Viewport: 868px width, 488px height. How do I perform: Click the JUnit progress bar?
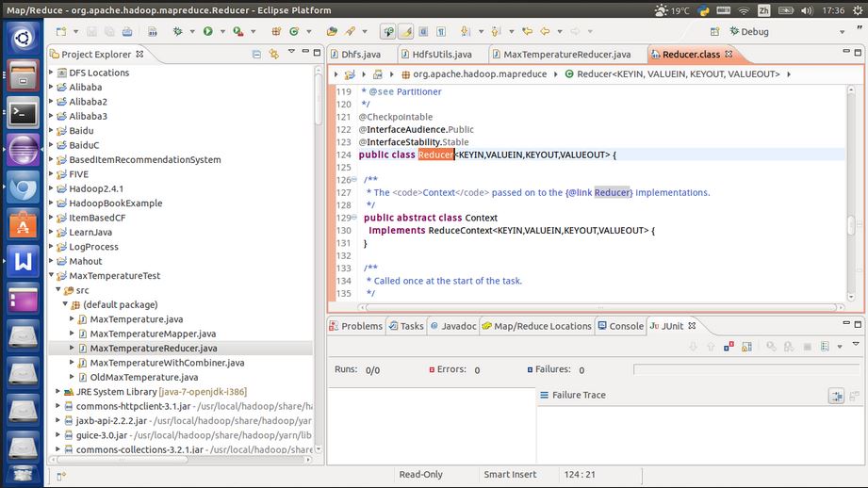pos(746,369)
